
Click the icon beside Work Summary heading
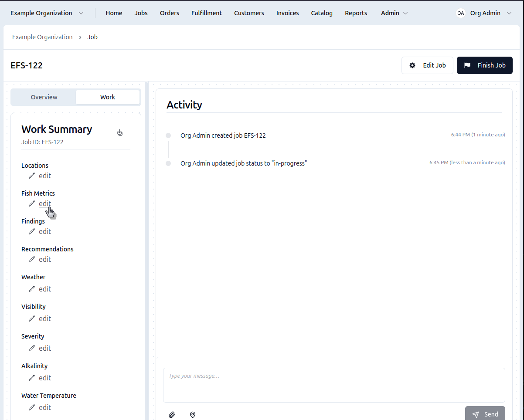coord(120,132)
